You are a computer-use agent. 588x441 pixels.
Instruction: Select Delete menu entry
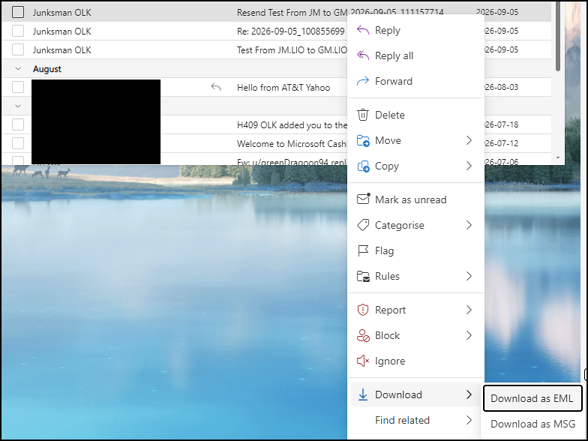[x=416, y=115]
